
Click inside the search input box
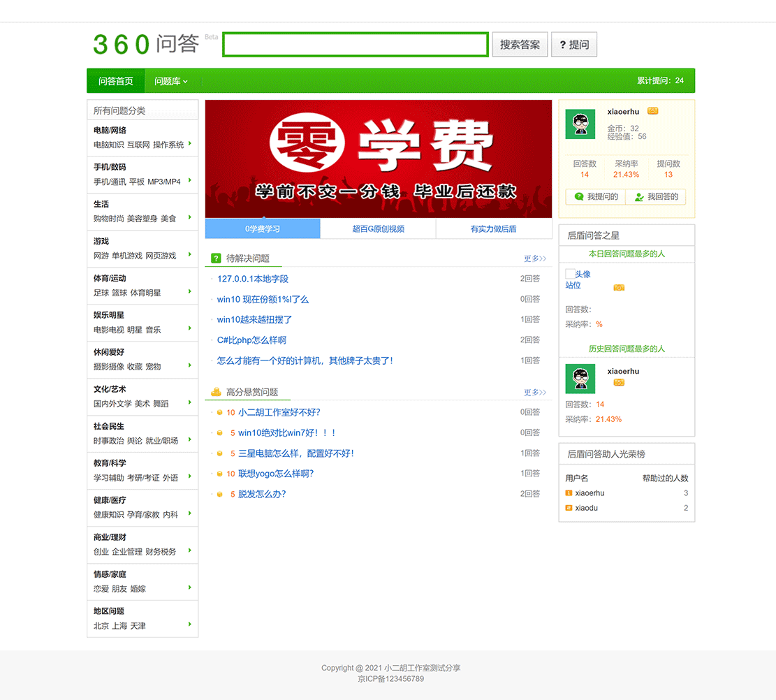(355, 44)
